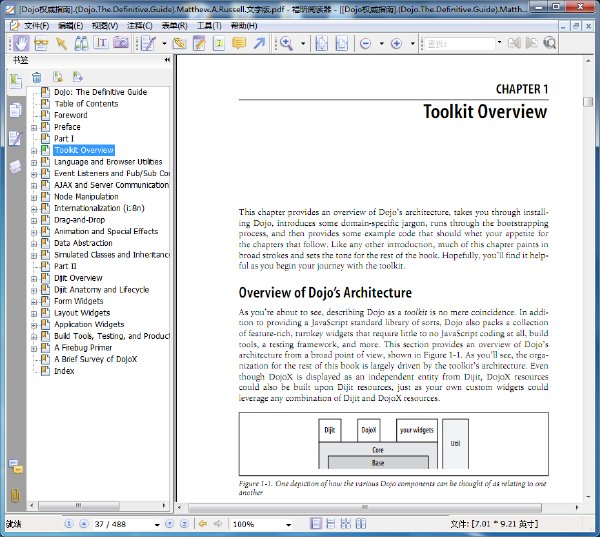
Task: Click the typewriter edit tool
Action: coord(148,43)
